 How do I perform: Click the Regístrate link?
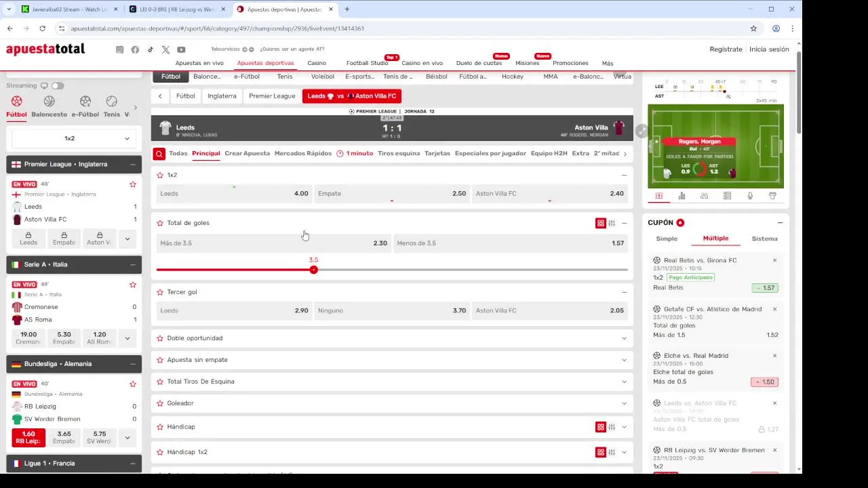[x=726, y=49]
